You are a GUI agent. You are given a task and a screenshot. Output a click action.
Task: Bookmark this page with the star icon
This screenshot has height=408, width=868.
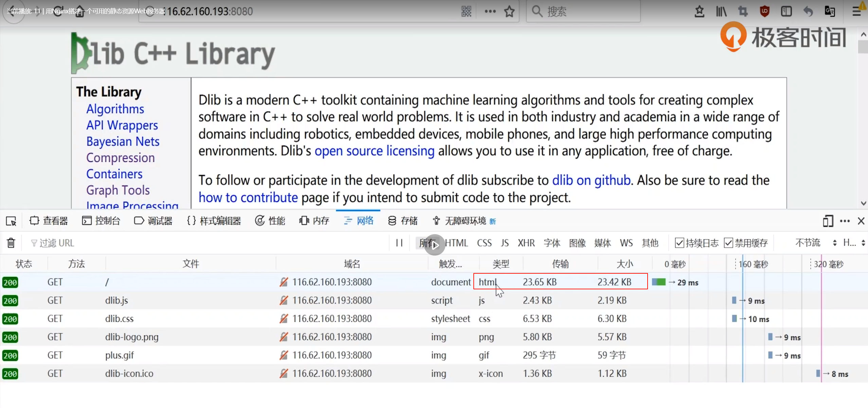coord(509,12)
